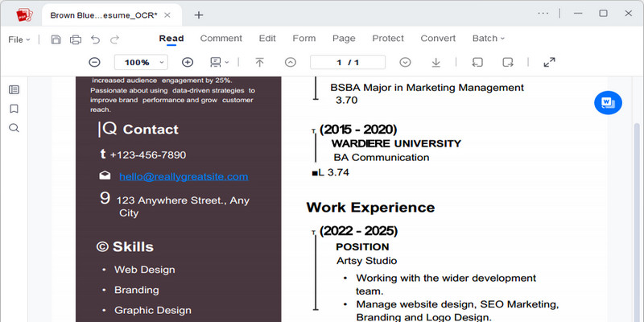Click the Contact heading
The width and height of the screenshot is (644, 322).
coord(151,130)
